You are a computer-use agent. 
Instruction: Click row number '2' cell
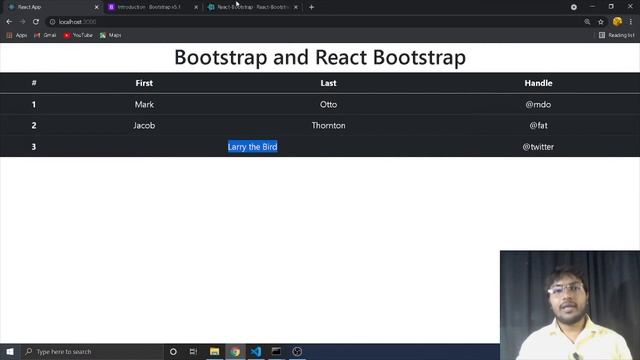click(34, 125)
